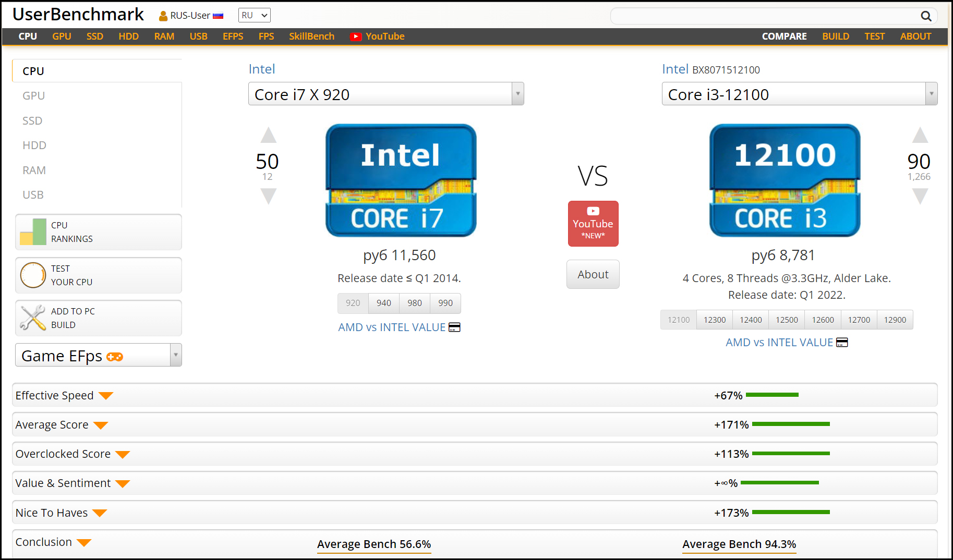
Task: Select the 990 model button
Action: tap(445, 303)
